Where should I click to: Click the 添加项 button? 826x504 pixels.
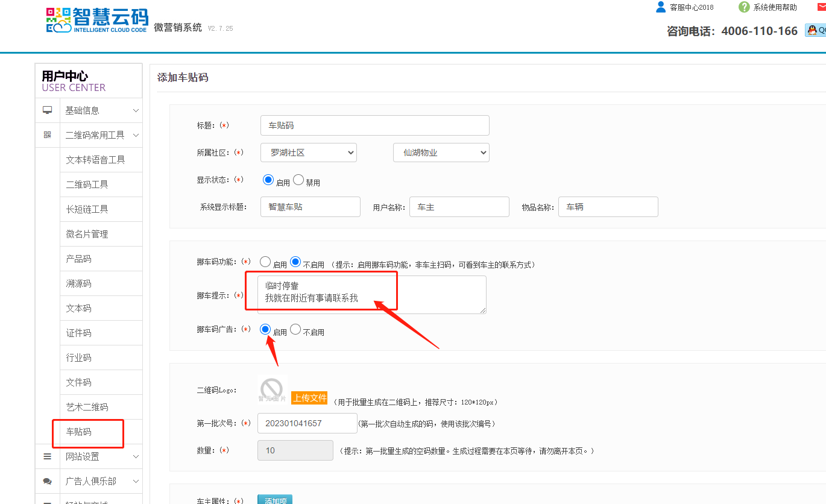[x=275, y=500]
